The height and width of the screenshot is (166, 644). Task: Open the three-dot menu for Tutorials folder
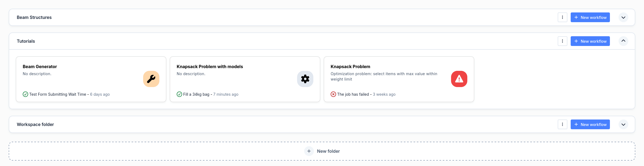[x=562, y=41]
